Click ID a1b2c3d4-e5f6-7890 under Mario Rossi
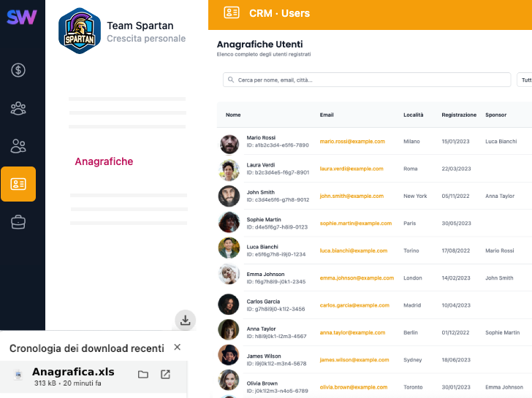The image size is (532, 398). click(x=278, y=145)
